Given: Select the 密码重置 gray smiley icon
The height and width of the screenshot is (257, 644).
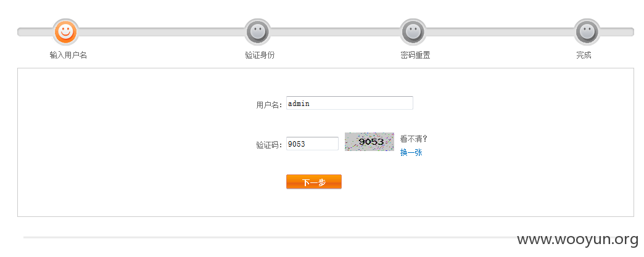Looking at the screenshot, I should pyautogui.click(x=413, y=31).
